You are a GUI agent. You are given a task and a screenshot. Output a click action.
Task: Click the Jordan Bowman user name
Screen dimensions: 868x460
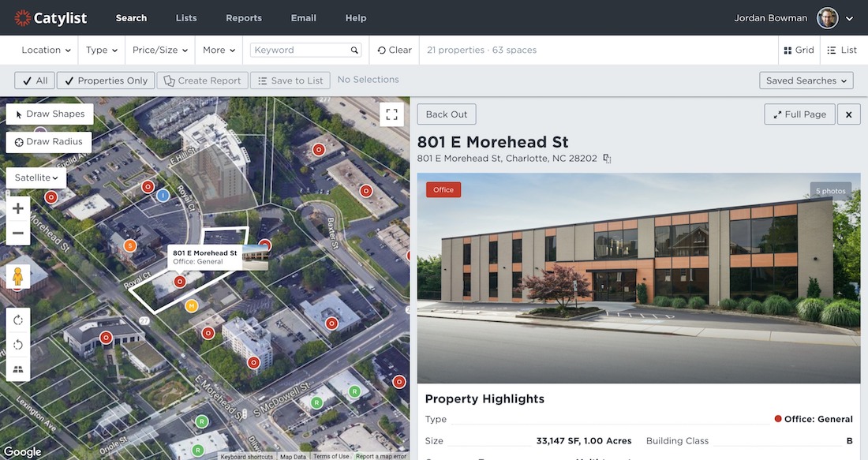click(771, 18)
